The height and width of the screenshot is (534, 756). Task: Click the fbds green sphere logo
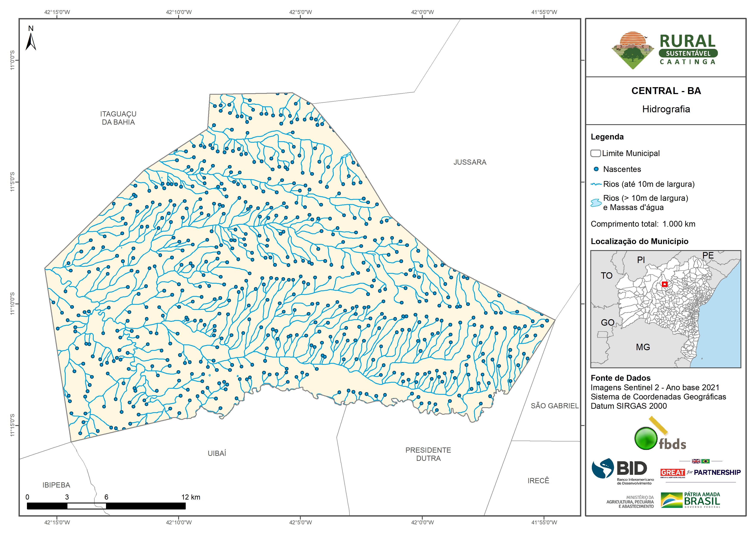tap(646, 438)
